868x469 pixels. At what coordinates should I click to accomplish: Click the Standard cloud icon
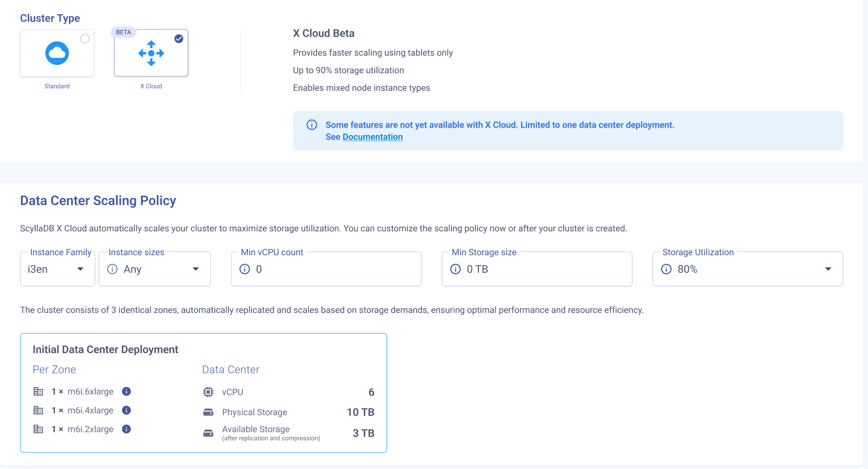pos(57,53)
